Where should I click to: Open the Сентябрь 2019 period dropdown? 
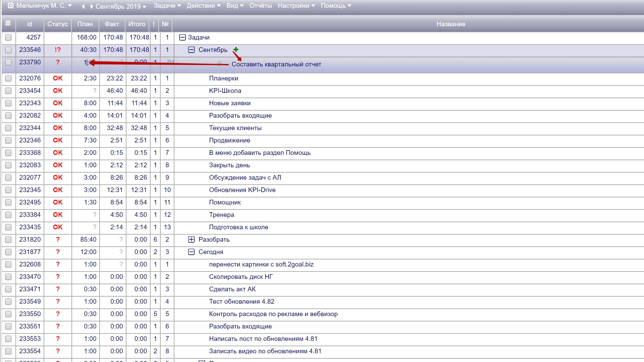[x=121, y=6]
